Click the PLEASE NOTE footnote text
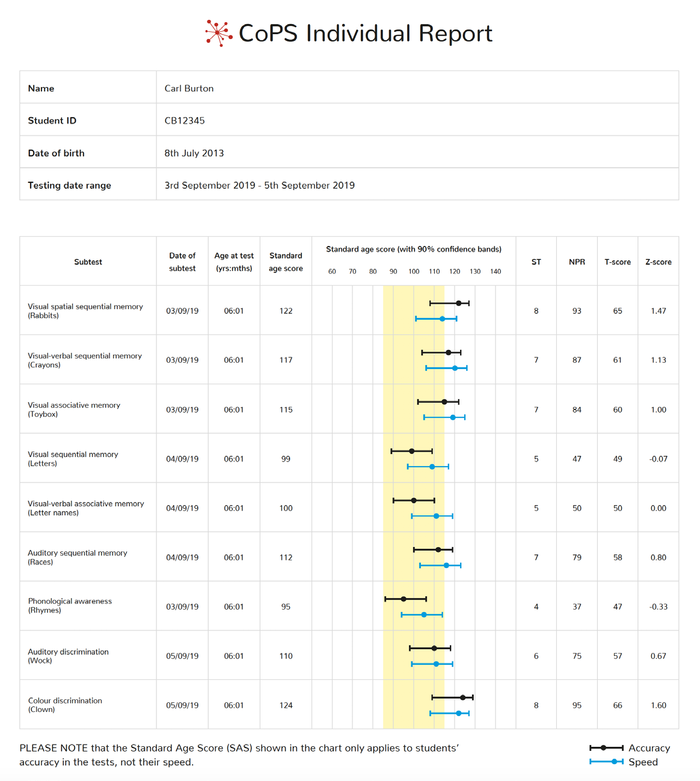This screenshot has width=700, height=781. (239, 755)
